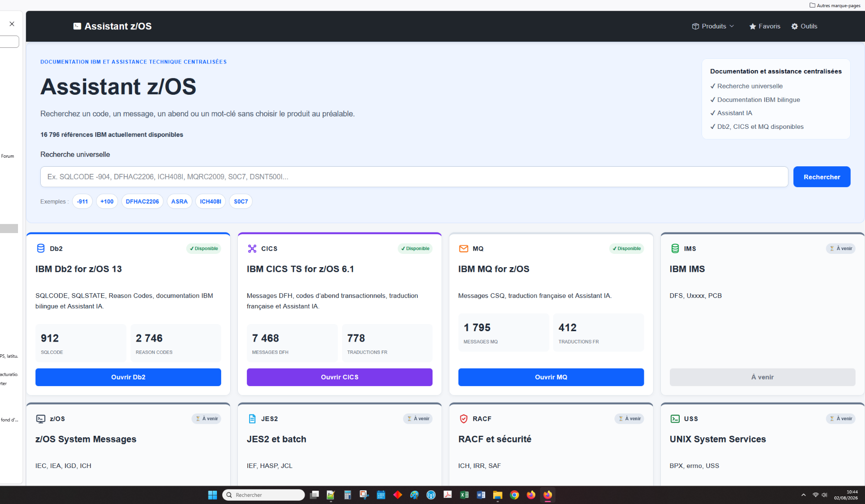Click the z/OS System Messages heading
This screenshot has width=865, height=504.
pyautogui.click(x=86, y=439)
